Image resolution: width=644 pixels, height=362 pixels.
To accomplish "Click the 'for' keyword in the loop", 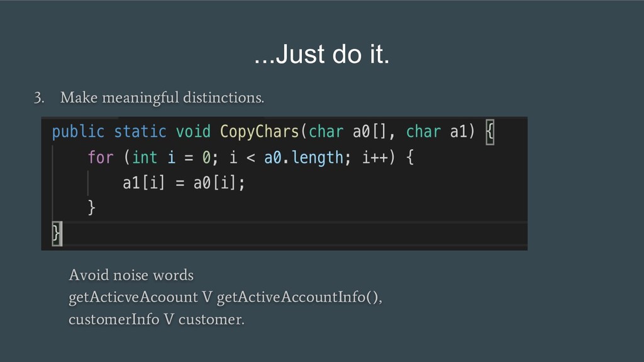I will [101, 158].
